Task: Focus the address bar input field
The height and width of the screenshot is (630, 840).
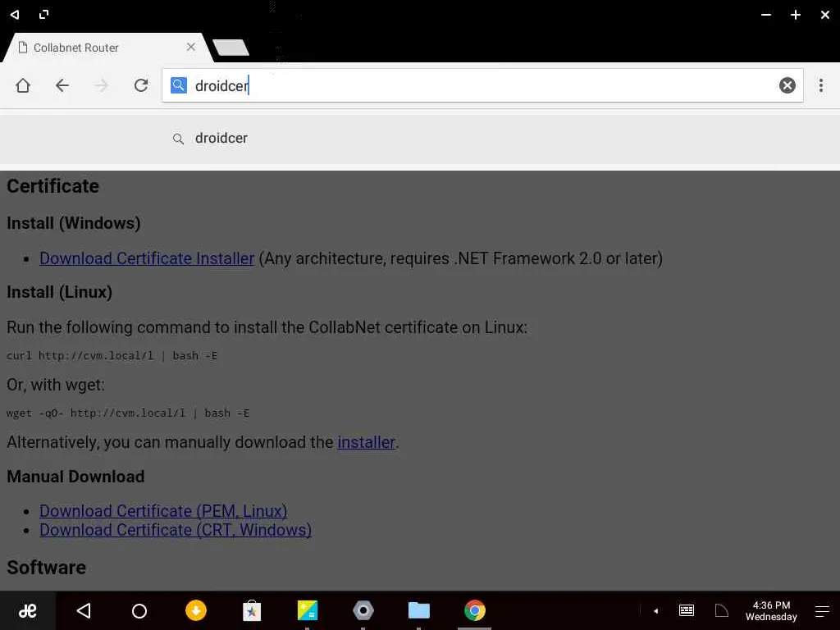Action: [482, 85]
